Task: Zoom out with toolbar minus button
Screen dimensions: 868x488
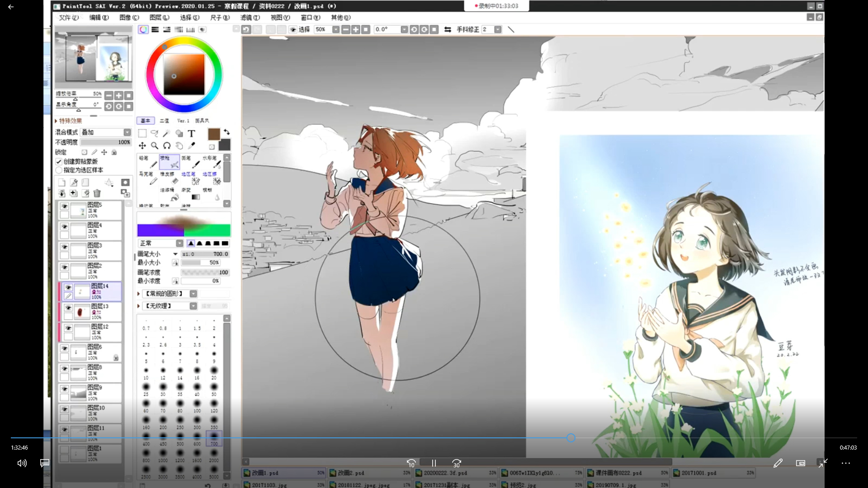Action: [346, 29]
